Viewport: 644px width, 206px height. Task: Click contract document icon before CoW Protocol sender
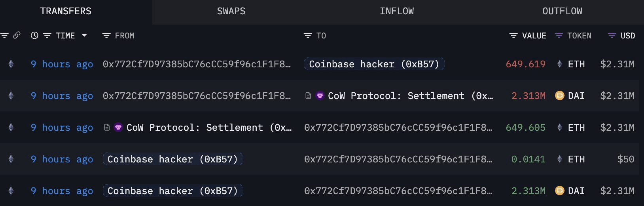point(106,128)
